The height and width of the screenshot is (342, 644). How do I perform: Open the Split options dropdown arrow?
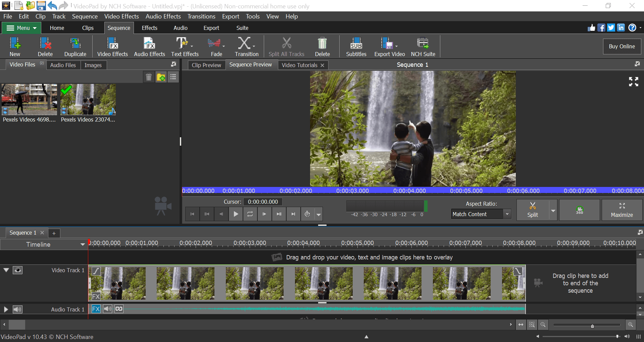coord(553,210)
